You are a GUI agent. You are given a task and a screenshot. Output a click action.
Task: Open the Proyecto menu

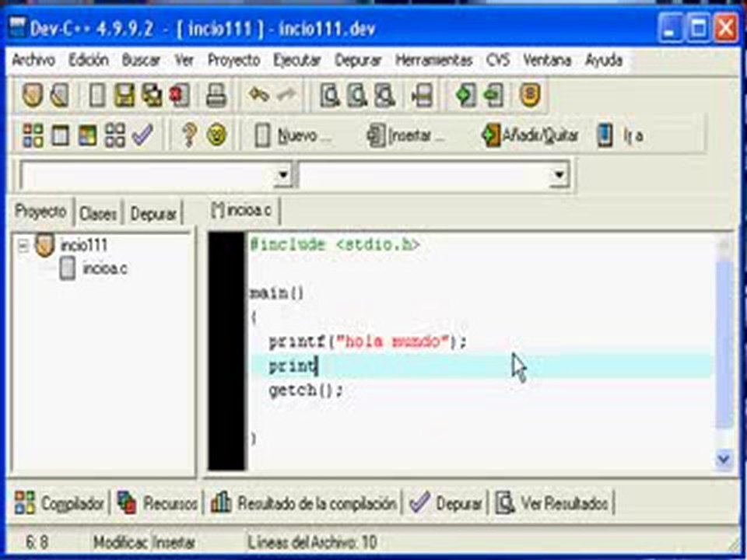click(234, 61)
